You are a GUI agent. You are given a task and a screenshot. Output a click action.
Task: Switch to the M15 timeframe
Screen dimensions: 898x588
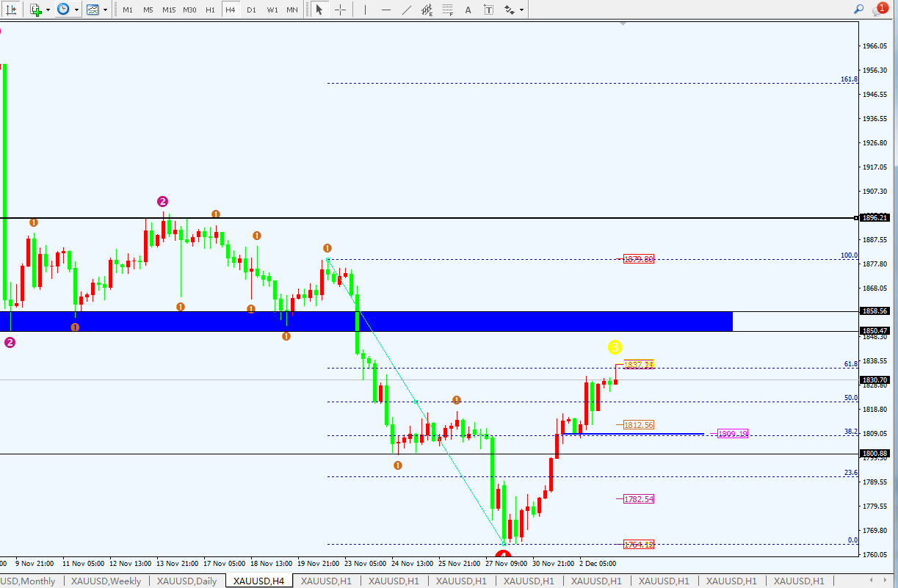tap(169, 10)
